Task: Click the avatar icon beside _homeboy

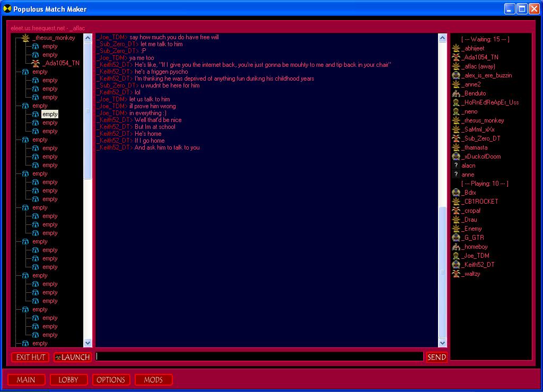Action: [456, 247]
